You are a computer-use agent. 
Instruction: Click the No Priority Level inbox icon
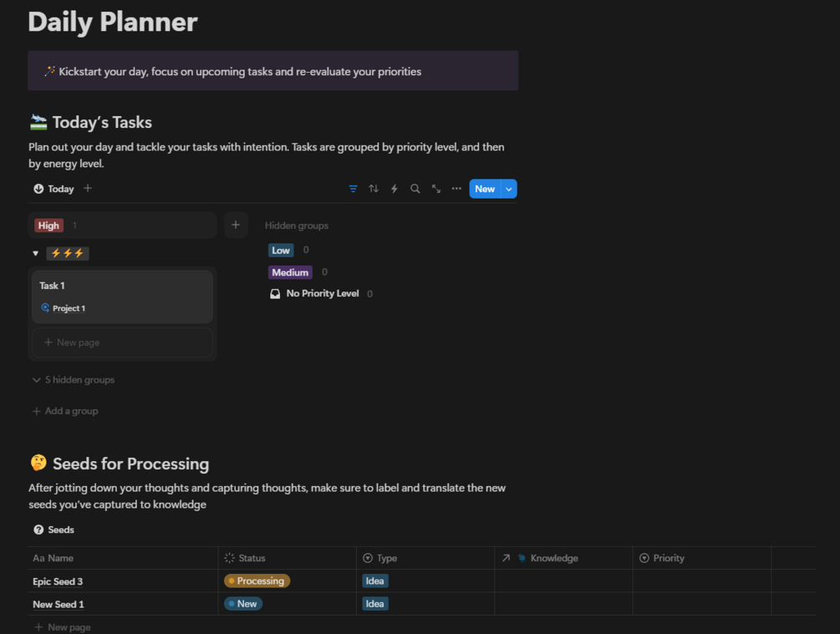pyautogui.click(x=275, y=294)
